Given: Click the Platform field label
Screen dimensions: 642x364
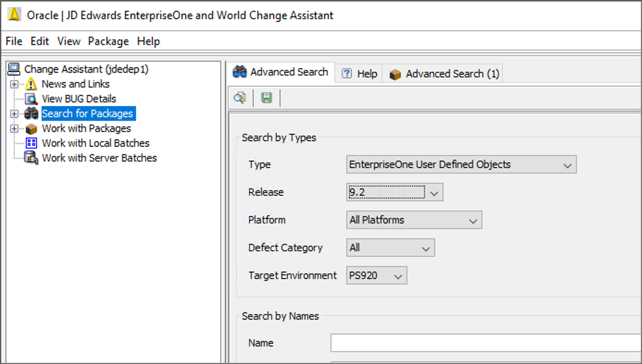Looking at the screenshot, I should tap(267, 220).
